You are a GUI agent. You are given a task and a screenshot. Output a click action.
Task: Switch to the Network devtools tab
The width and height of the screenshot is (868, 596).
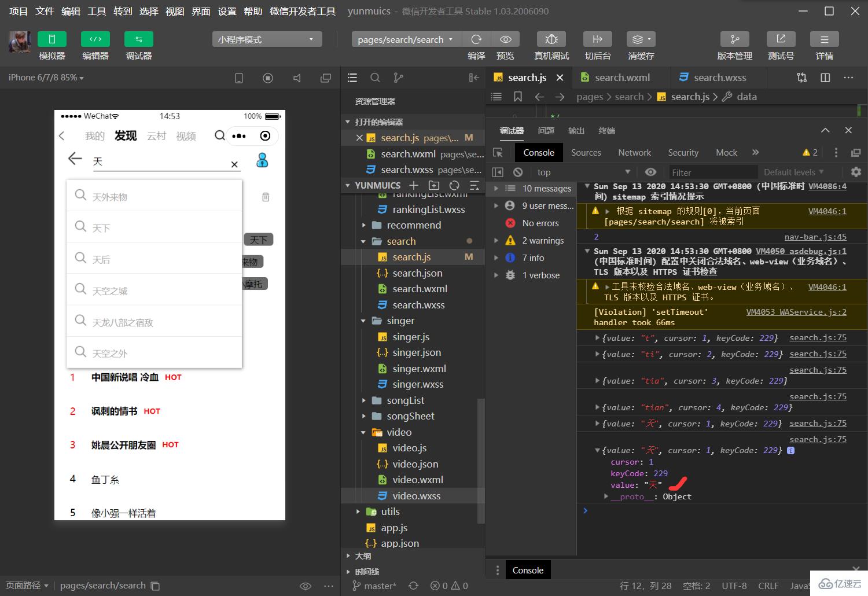(x=634, y=153)
